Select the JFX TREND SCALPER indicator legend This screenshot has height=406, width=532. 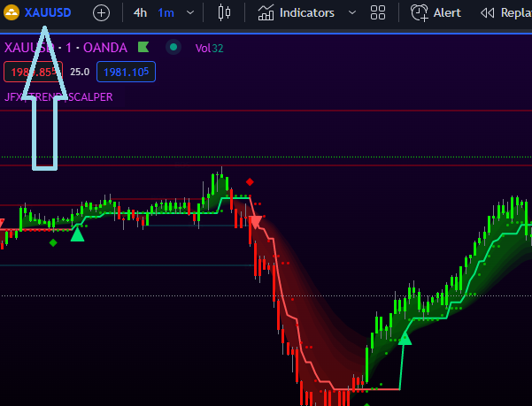[x=58, y=96]
